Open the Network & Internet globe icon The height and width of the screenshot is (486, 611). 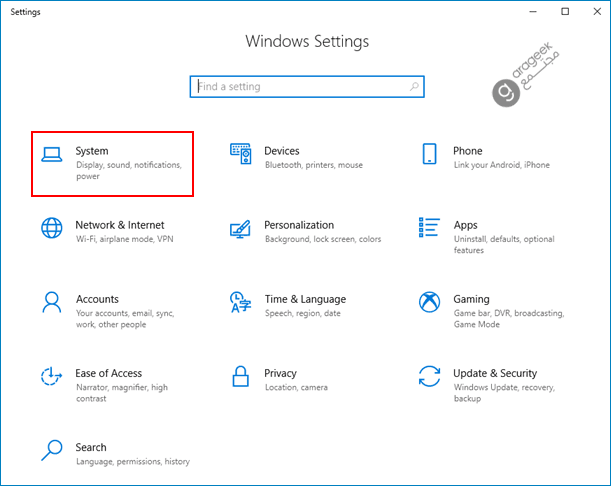[51, 228]
